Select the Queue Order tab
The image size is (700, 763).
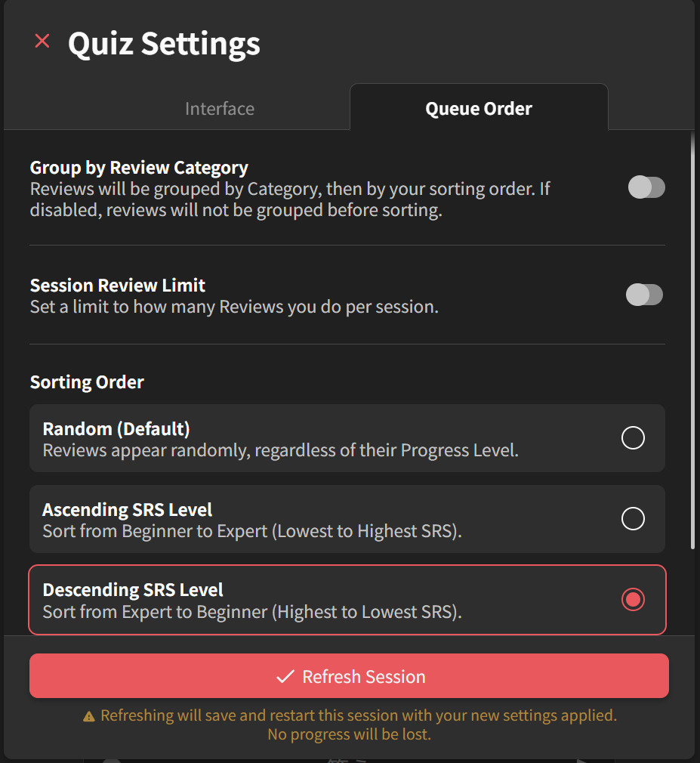tap(479, 109)
